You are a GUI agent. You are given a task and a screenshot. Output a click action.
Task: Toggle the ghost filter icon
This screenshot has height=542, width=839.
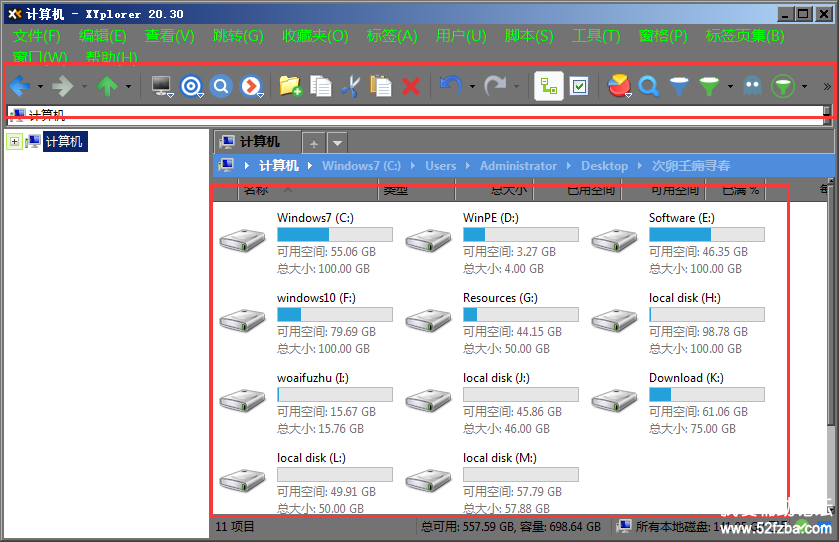[752, 86]
